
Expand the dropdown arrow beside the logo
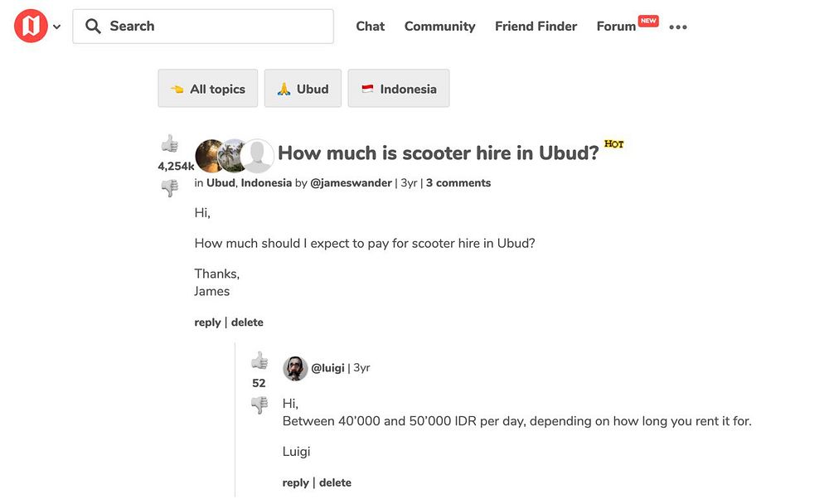57,27
